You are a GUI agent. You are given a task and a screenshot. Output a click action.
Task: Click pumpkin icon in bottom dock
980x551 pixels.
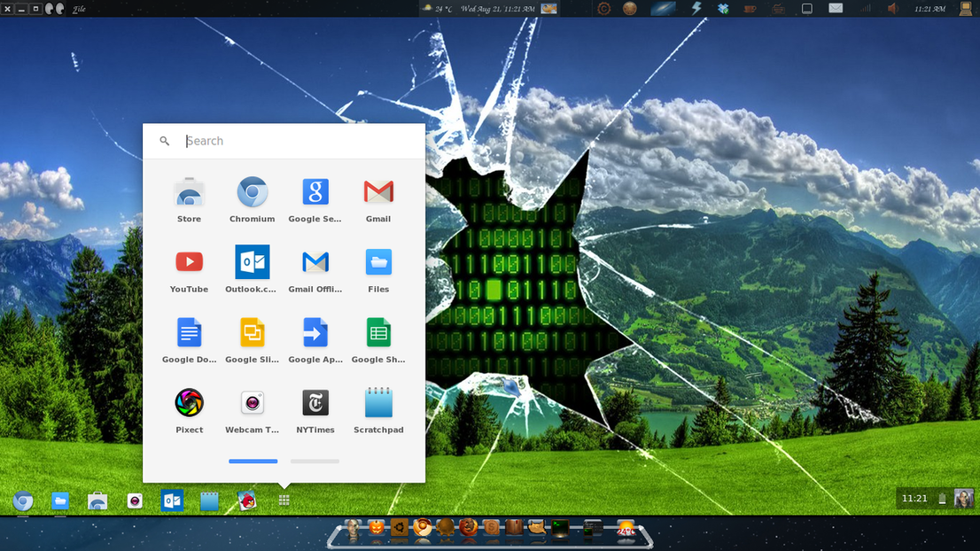(377, 528)
